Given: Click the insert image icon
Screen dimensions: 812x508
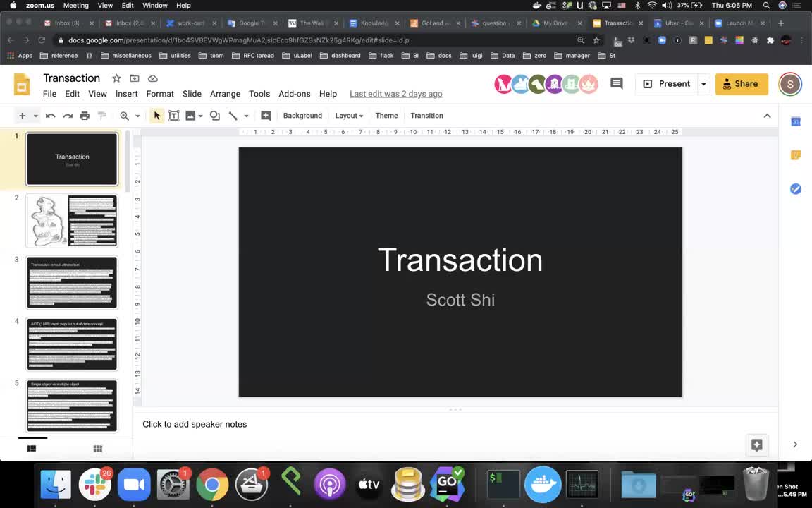Looking at the screenshot, I should [190, 116].
